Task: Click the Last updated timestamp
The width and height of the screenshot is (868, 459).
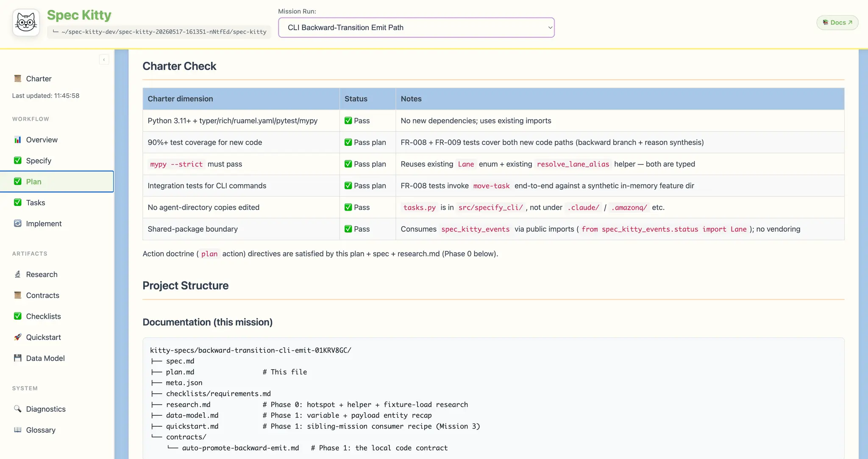Action: click(46, 96)
